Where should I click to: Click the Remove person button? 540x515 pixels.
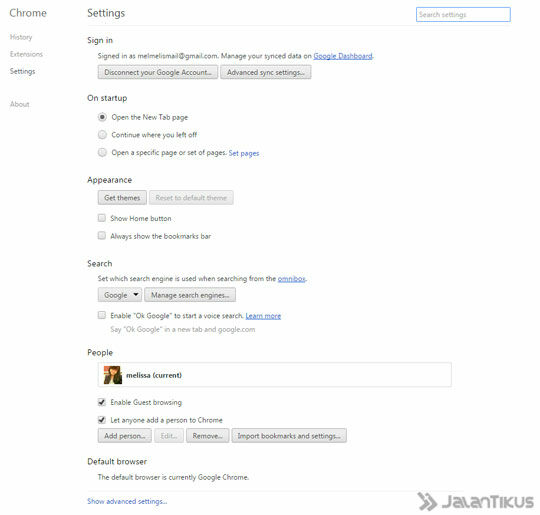click(208, 436)
